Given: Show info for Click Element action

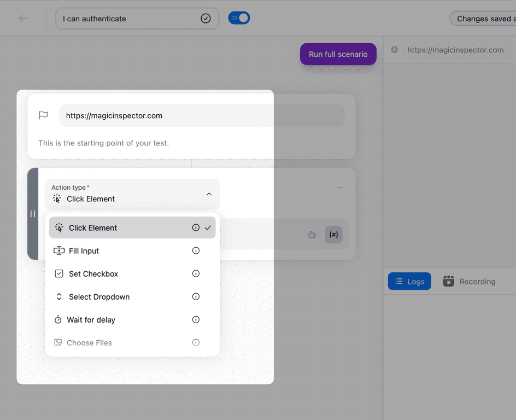Looking at the screenshot, I should coord(196,227).
